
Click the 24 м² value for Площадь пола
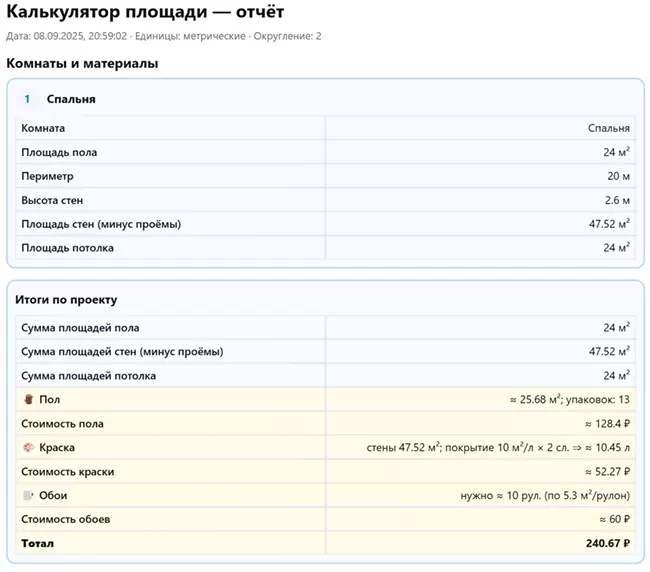(616, 152)
